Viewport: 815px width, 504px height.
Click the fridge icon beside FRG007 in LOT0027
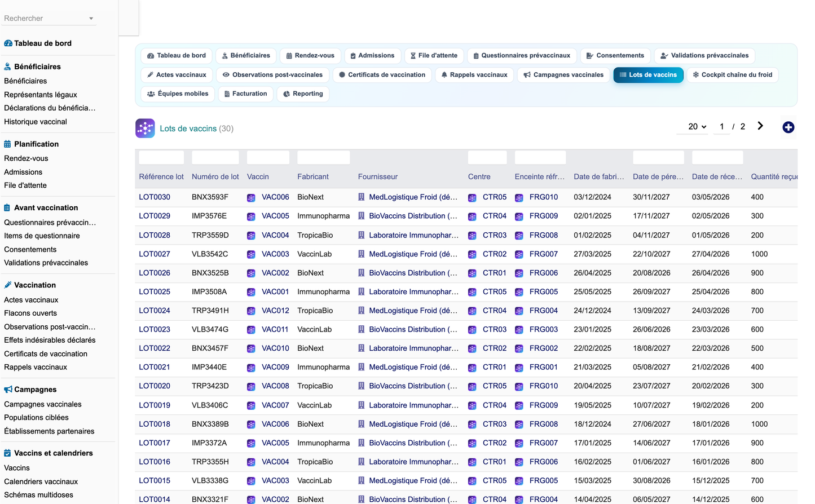pos(519,255)
